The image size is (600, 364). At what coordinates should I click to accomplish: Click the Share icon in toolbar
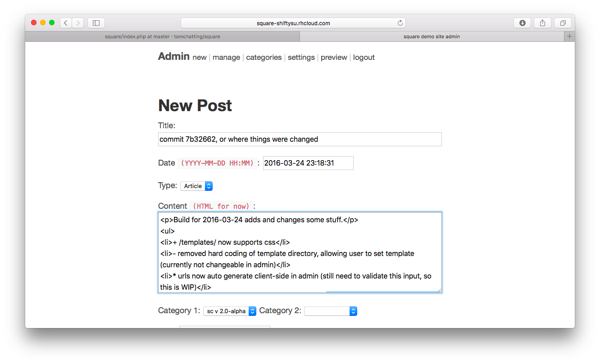(542, 23)
